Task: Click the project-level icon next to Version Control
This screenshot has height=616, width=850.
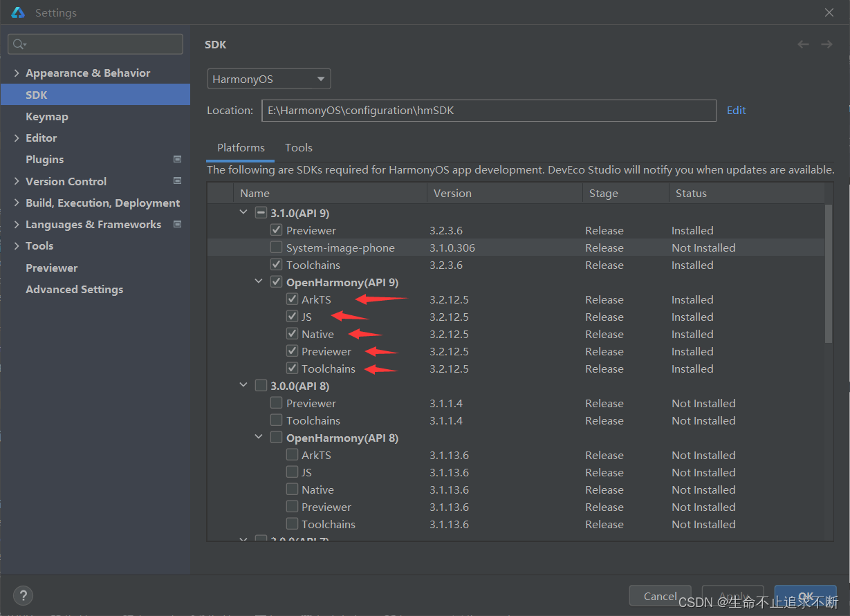Action: (x=177, y=181)
